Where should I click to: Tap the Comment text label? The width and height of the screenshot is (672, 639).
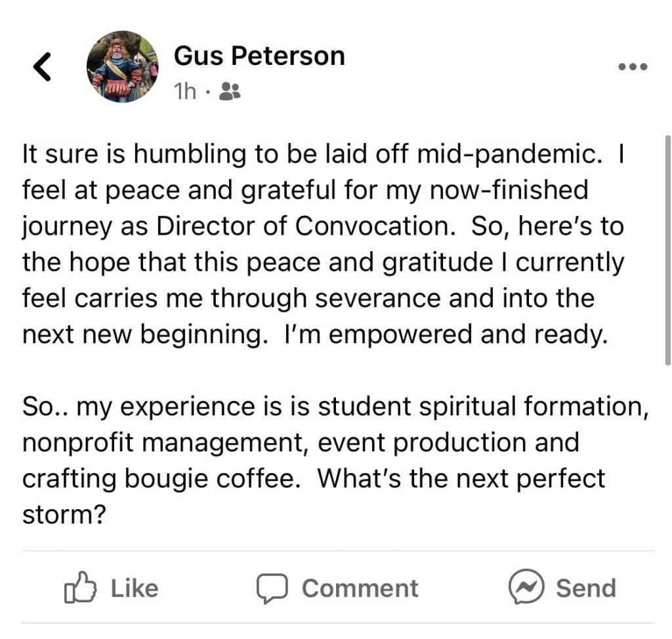tap(360, 588)
